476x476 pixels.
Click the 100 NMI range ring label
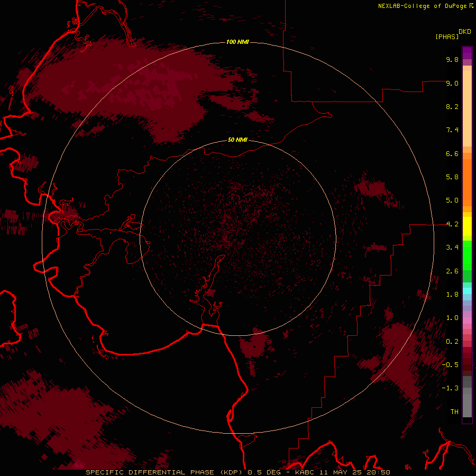237,42
